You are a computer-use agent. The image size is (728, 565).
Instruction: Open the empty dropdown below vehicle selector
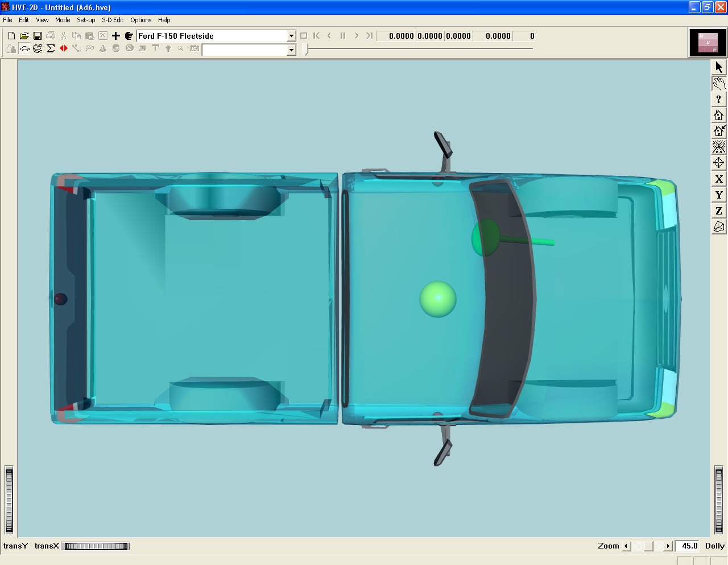(x=291, y=50)
